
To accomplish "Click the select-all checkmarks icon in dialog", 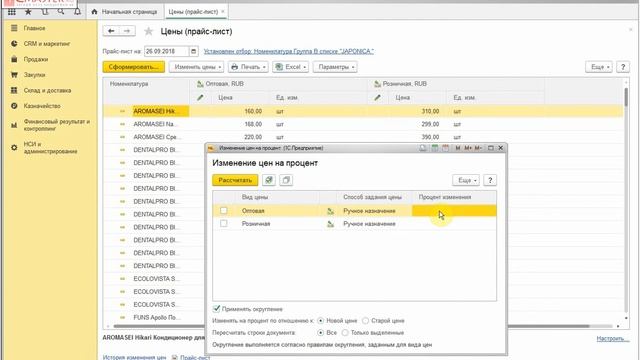I will [269, 180].
